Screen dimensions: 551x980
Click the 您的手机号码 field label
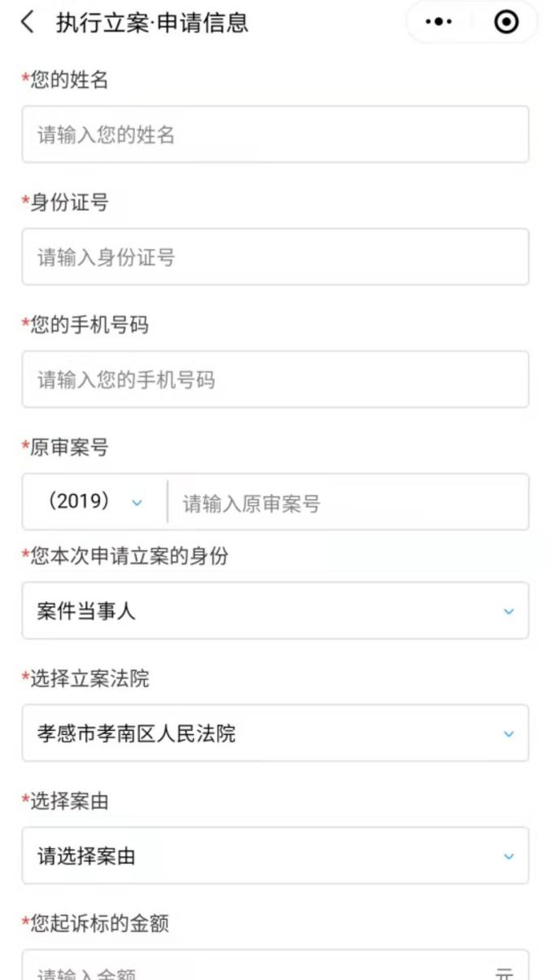click(x=89, y=326)
